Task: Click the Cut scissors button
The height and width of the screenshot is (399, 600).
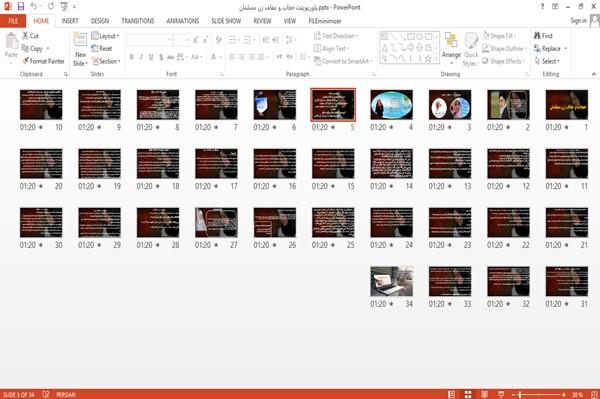Action: tap(30, 36)
